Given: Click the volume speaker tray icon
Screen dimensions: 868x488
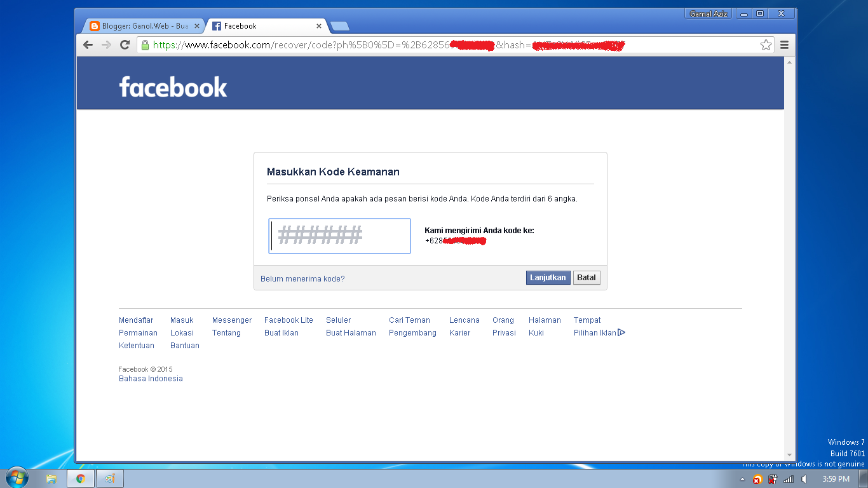Looking at the screenshot, I should click(804, 480).
